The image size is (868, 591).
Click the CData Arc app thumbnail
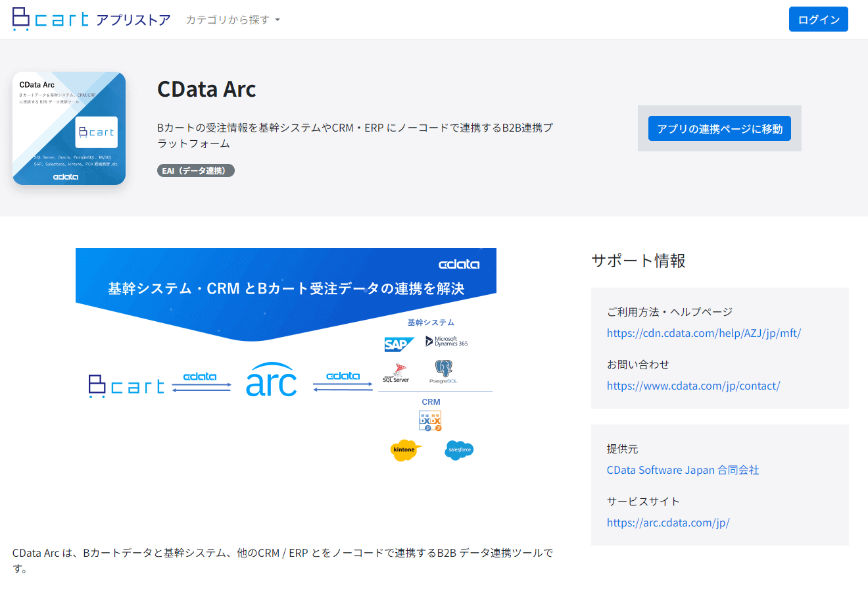(x=69, y=128)
